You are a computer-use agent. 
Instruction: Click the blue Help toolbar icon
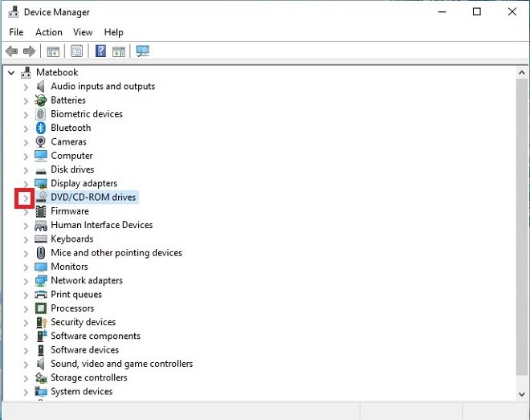pyautogui.click(x=100, y=51)
